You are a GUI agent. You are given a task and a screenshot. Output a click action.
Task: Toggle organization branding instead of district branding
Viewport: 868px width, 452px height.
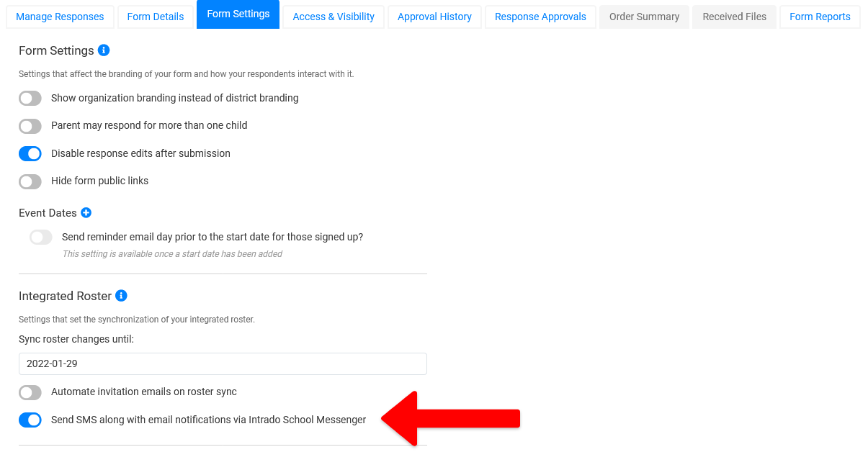(x=30, y=99)
